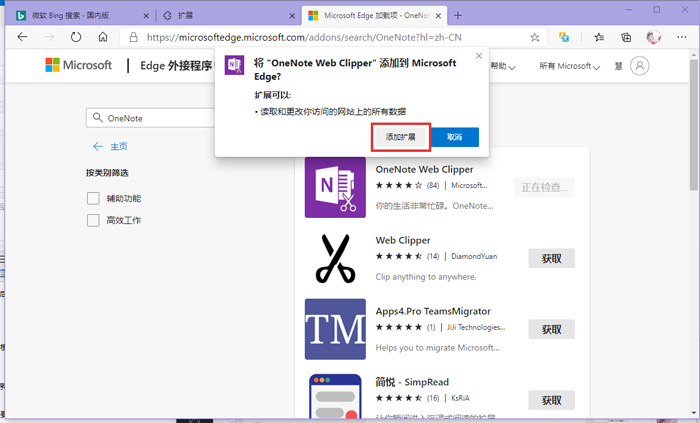Open Web Clipper title link

[x=403, y=241]
